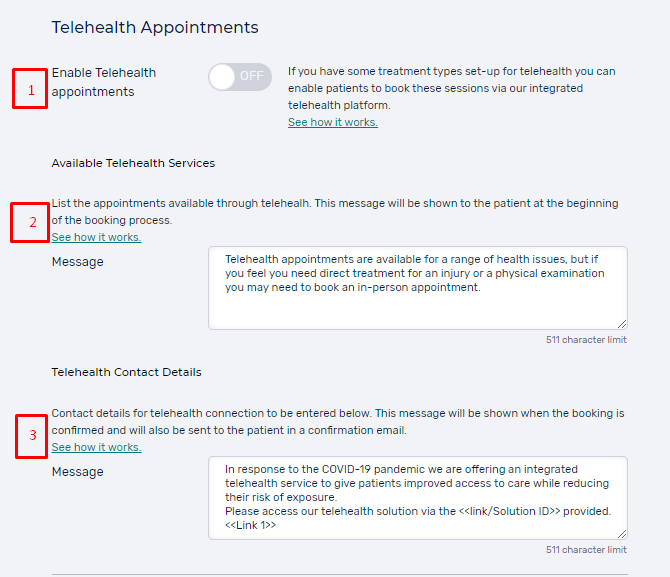Viewport: 670px width, 577px height.
Task: Click the integrated telehealth platform description text
Action: tap(451, 88)
